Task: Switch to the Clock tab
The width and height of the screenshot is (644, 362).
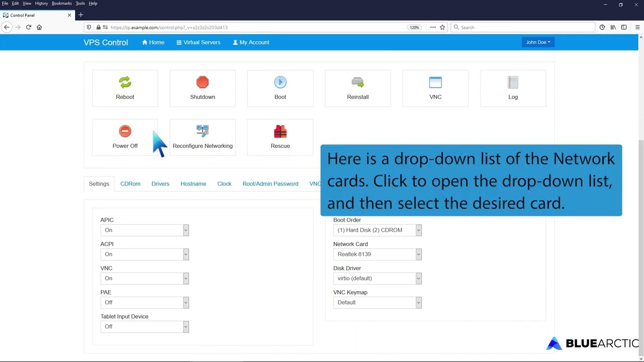Action: click(x=224, y=184)
